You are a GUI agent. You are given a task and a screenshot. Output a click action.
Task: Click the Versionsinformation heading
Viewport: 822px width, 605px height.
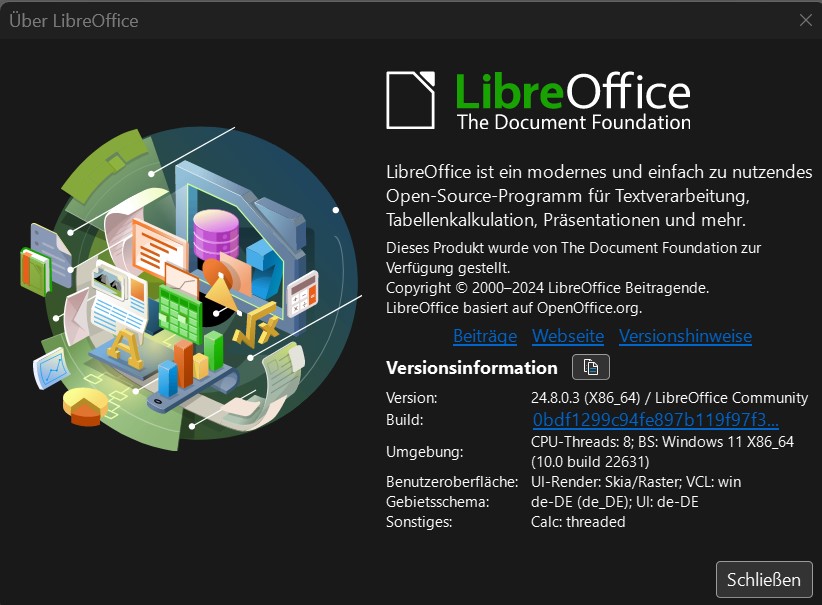pyautogui.click(x=471, y=368)
